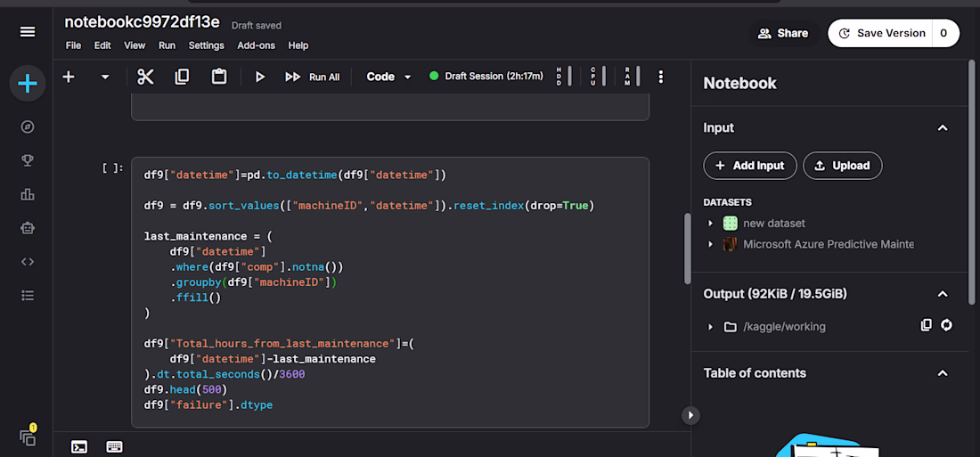Select the /kaggle/working folder
The height and width of the screenshot is (457, 980).
[784, 326]
